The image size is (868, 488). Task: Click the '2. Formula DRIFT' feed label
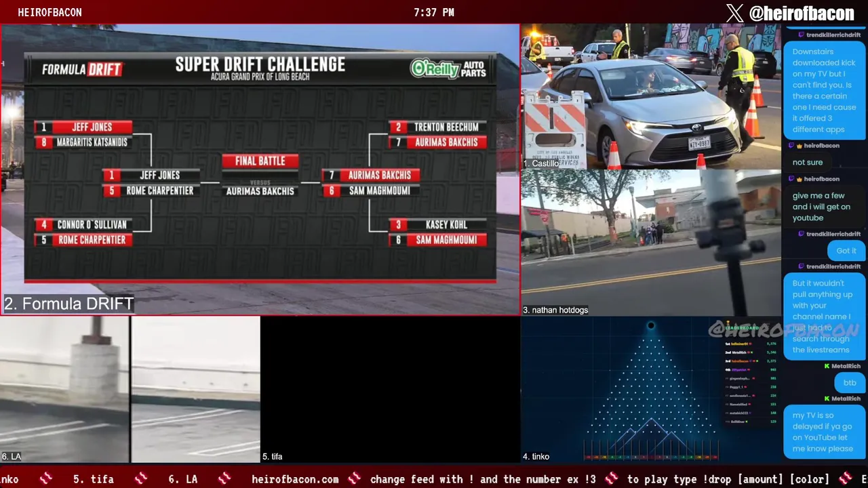pos(68,304)
